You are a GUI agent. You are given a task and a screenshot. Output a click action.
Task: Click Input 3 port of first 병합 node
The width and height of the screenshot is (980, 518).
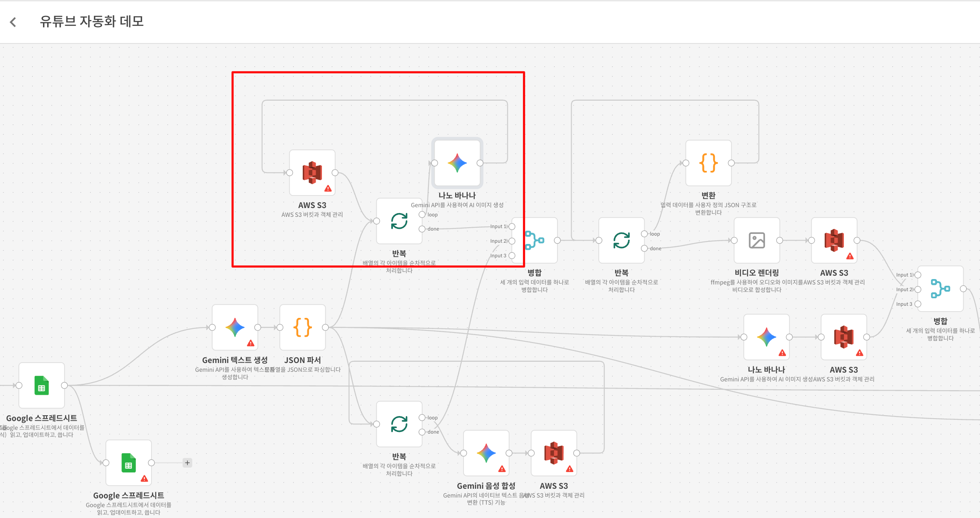click(x=512, y=256)
